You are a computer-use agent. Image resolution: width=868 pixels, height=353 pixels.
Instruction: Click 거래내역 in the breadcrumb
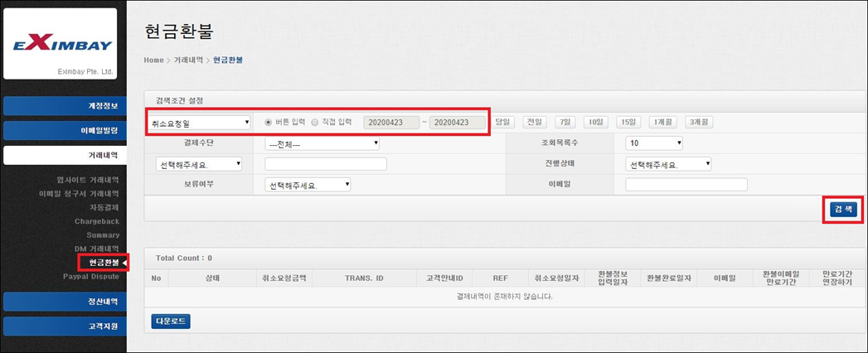(x=188, y=60)
